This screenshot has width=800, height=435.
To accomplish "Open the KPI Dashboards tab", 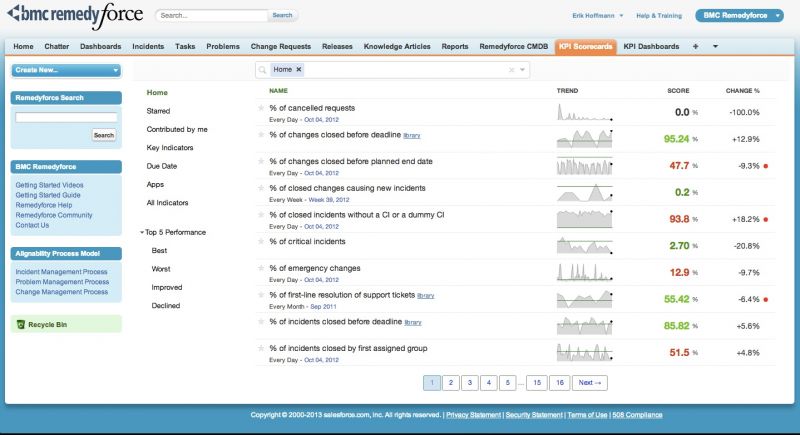I will 651,46.
